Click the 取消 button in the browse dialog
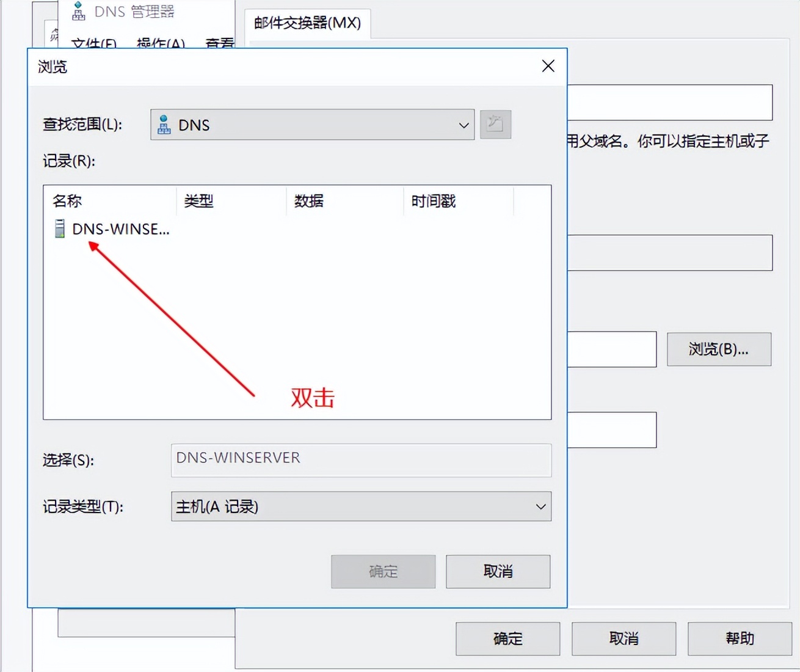This screenshot has height=672, width=800. [x=498, y=571]
